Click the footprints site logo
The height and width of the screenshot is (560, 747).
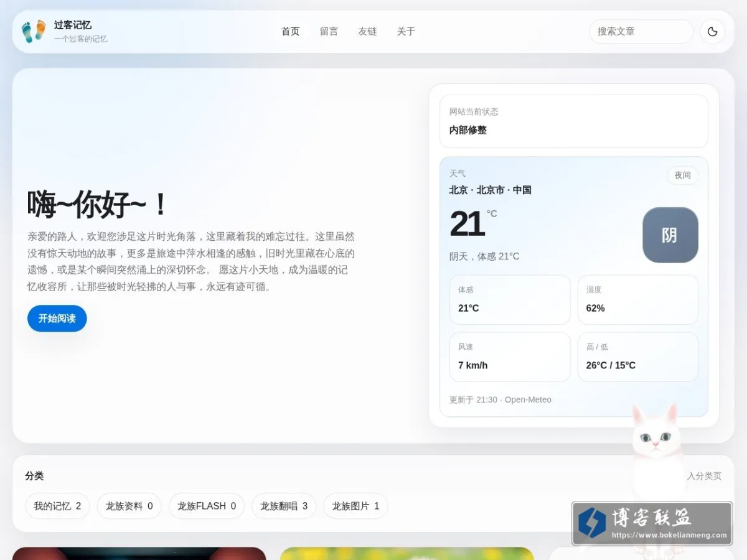(34, 31)
